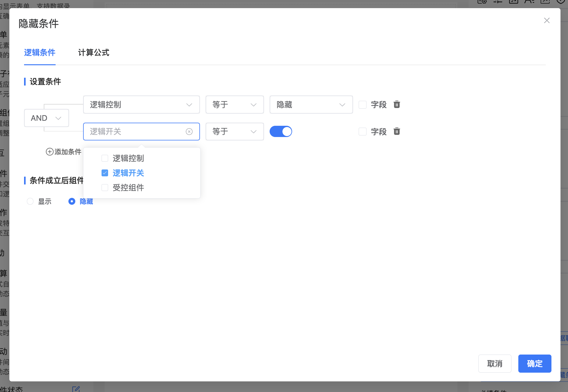Check 字段 box in second condition row
This screenshot has height=392, width=568.
pos(362,132)
